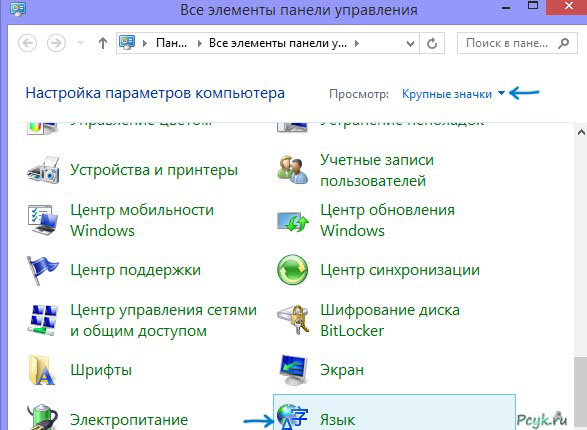
Task: Open 'Шрифты' link
Action: (x=101, y=370)
